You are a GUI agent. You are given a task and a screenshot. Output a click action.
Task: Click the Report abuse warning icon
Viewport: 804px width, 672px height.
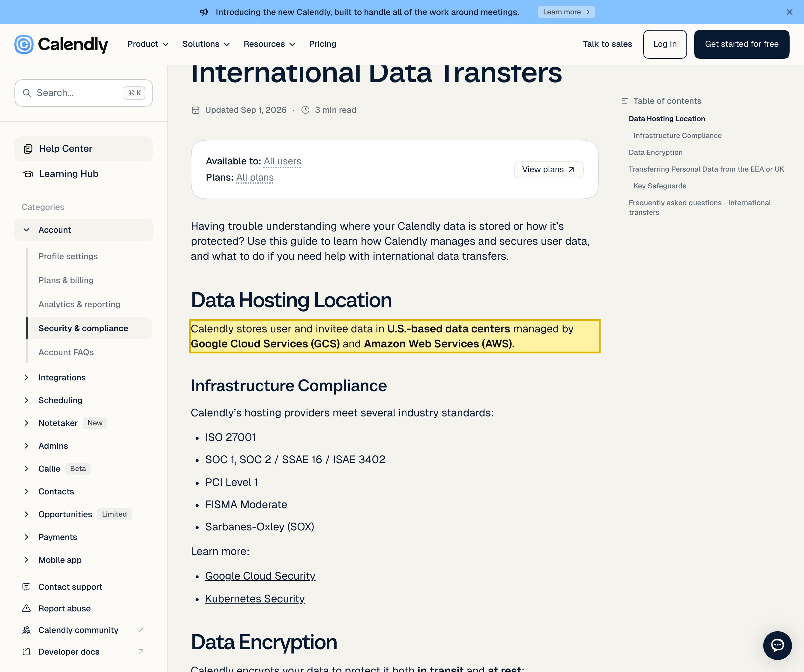point(26,608)
